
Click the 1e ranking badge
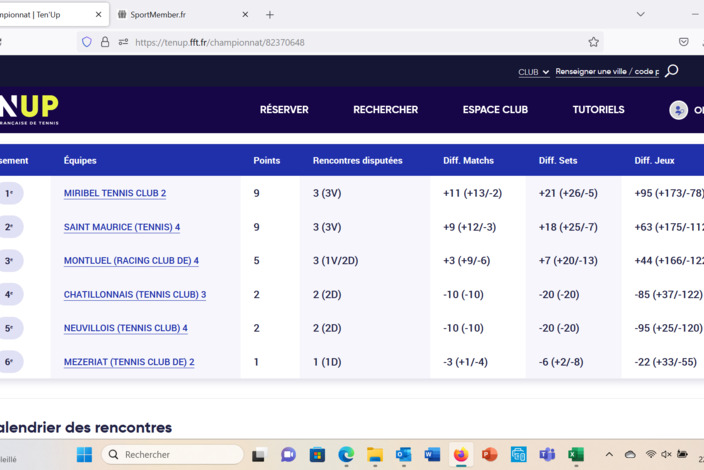tap(10, 193)
